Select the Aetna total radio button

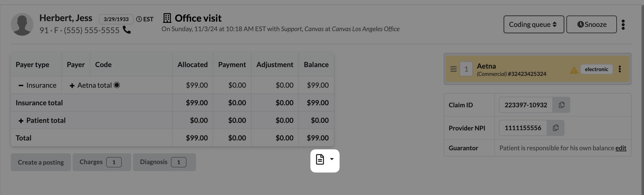click(x=117, y=85)
